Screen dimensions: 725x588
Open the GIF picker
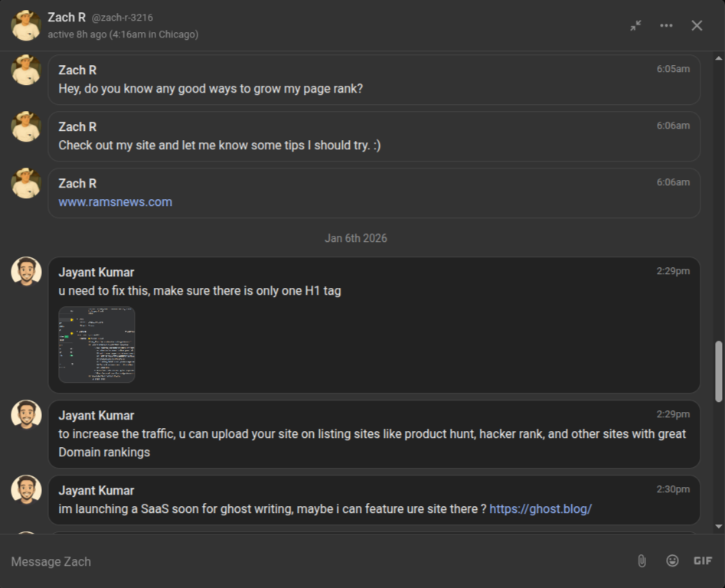[703, 560]
